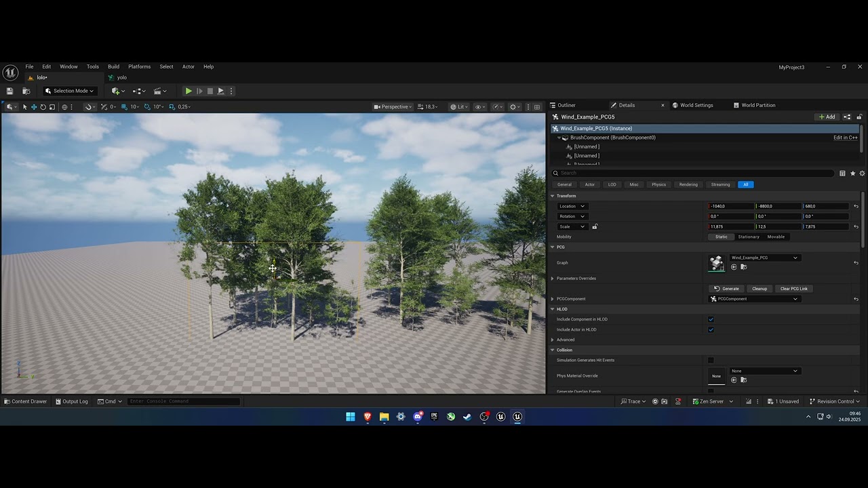Screen dimensions: 868x488
Task: Open the Perspective viewport dropdown
Action: [x=393, y=107]
